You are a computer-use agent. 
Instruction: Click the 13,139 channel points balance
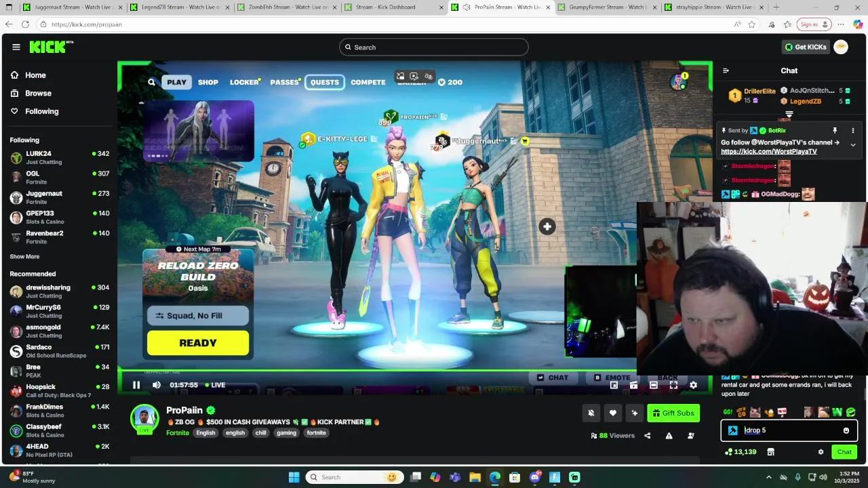(x=741, y=452)
